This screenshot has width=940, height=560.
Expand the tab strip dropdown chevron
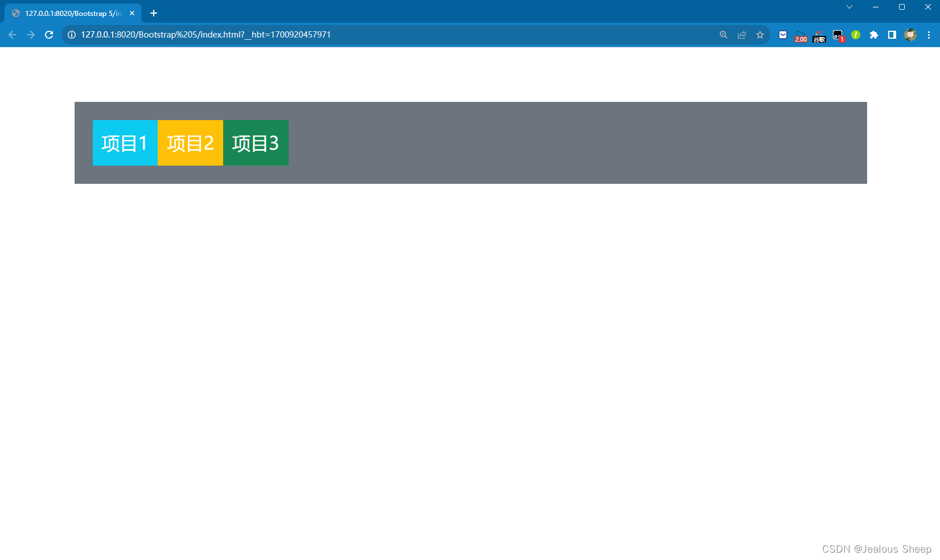click(849, 7)
